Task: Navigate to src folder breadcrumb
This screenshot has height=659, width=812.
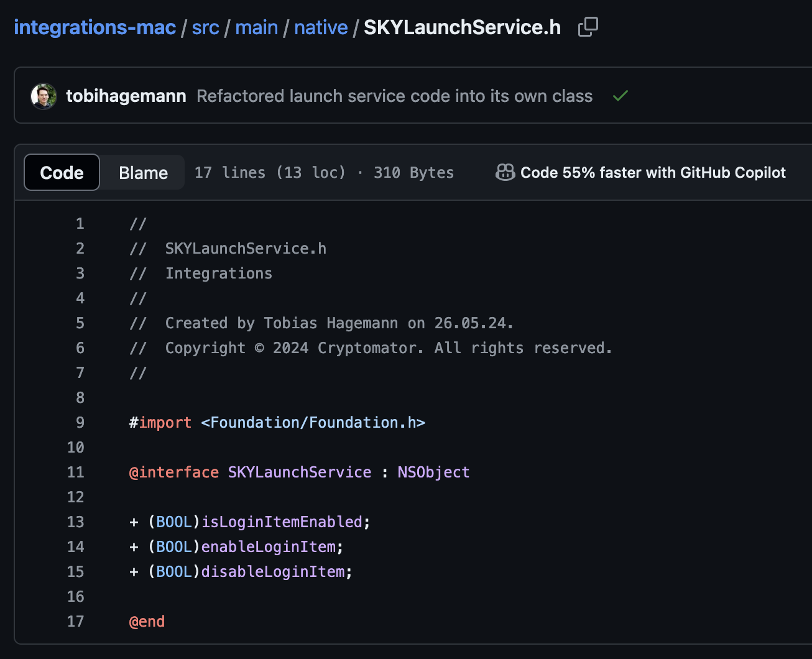Action: 205,27
